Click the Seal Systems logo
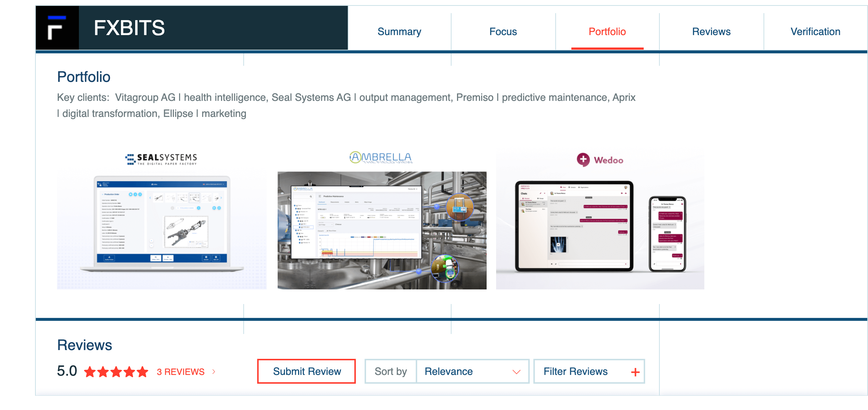This screenshot has height=410, width=868. [161, 159]
